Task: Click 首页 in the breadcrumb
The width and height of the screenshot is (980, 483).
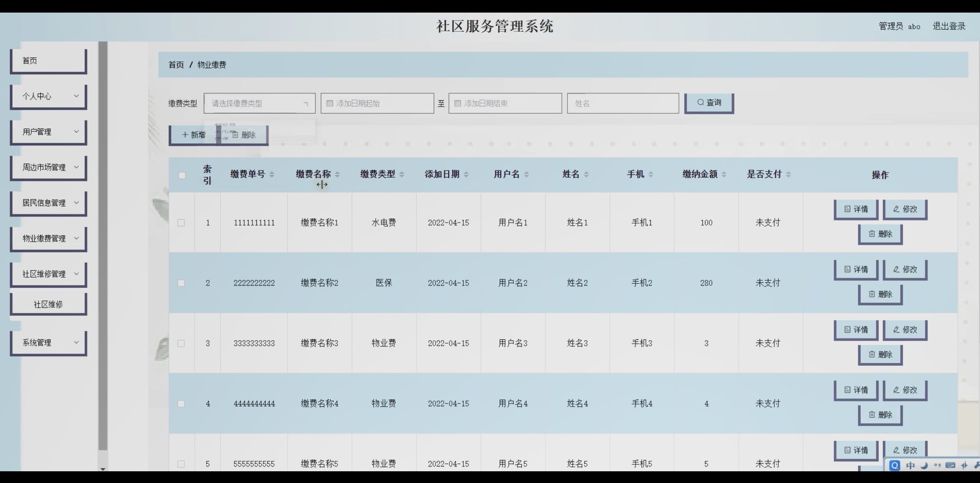Action: [176, 65]
